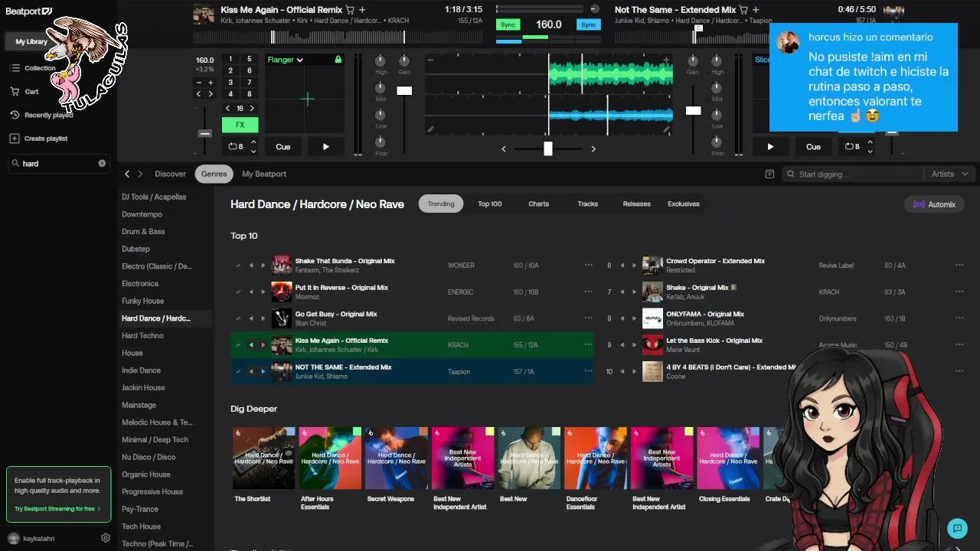This screenshot has width=980, height=551.
Task: Click the archive icon beside Start digging search
Action: [769, 174]
